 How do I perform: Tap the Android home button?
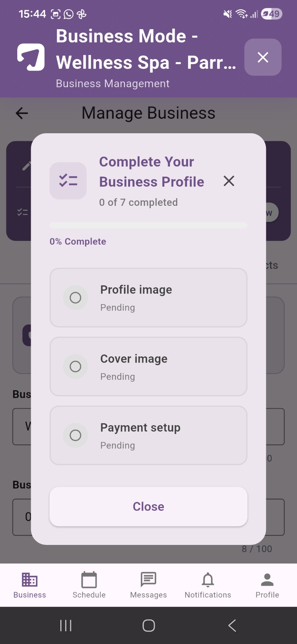tap(148, 626)
